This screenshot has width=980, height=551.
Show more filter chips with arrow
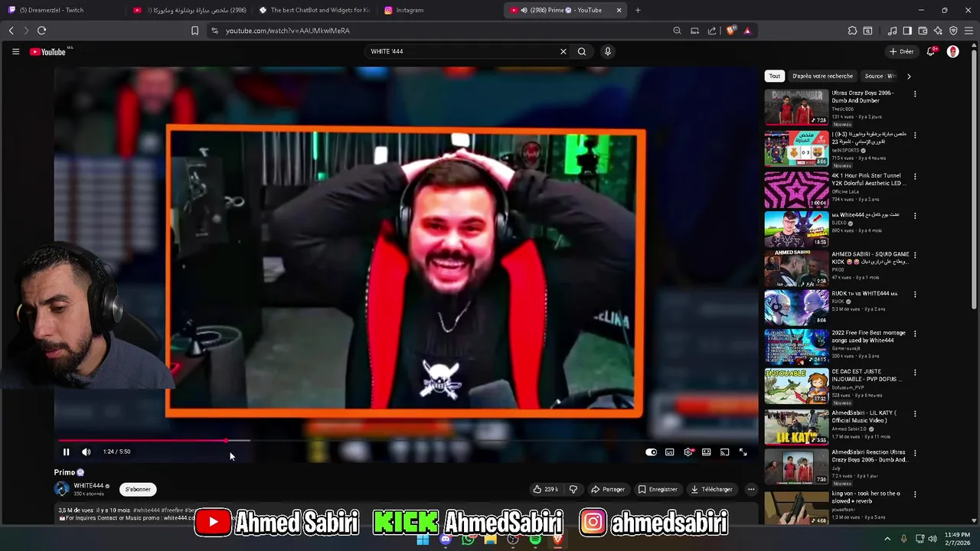(x=909, y=76)
